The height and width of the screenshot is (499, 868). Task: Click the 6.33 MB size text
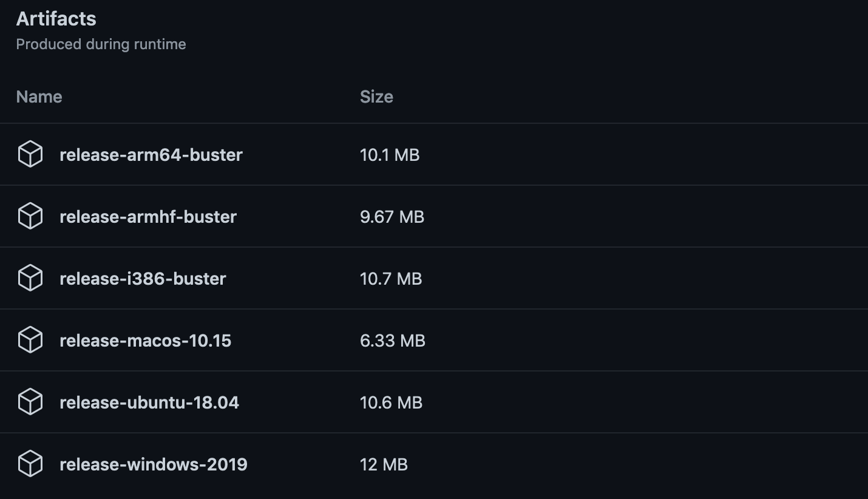click(393, 341)
